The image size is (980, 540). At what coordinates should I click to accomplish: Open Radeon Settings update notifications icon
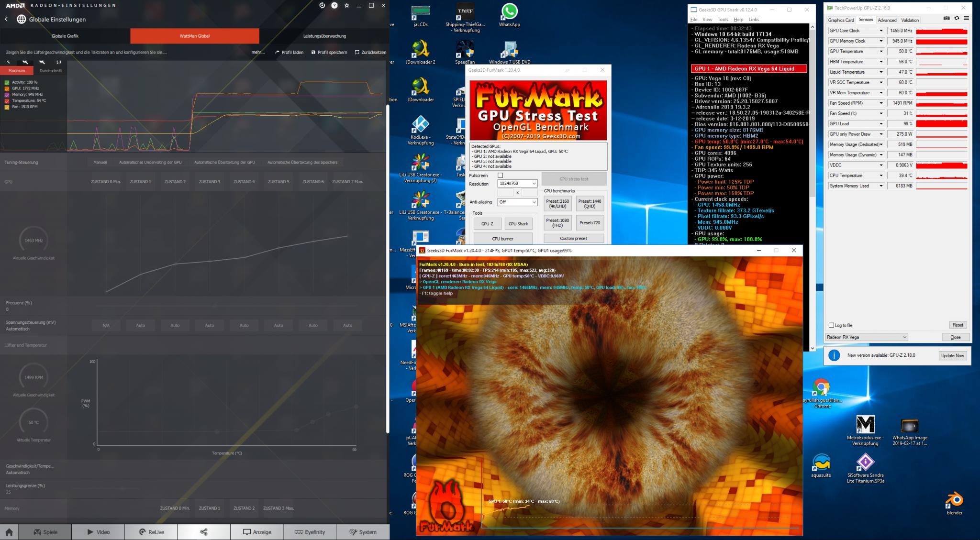click(322, 5)
